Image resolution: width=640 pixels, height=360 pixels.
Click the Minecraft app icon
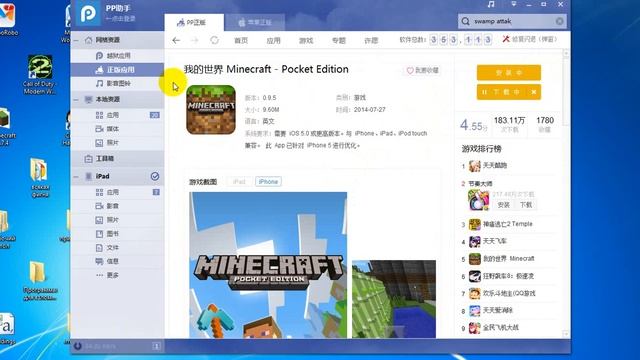(211, 109)
